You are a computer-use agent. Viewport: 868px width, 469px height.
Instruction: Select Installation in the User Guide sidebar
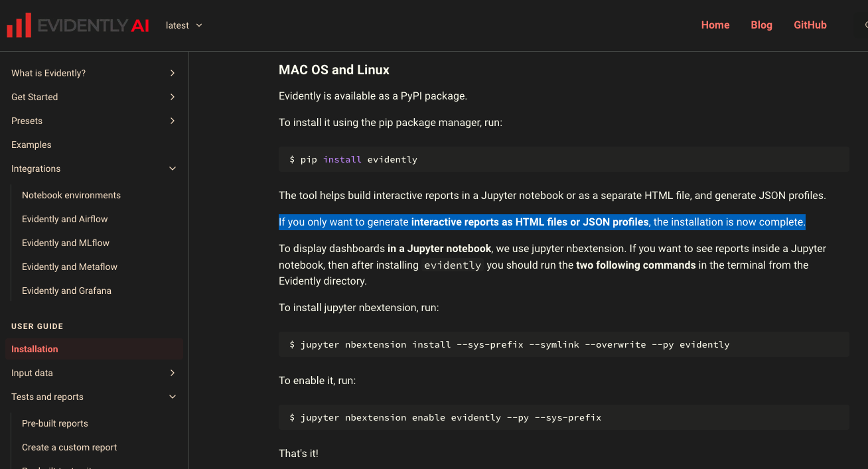pos(35,349)
